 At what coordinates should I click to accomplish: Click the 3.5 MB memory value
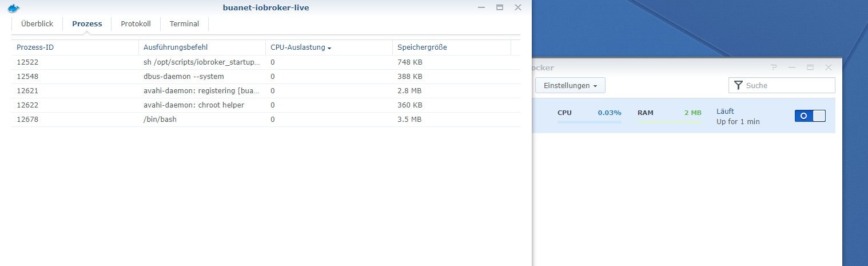pos(409,119)
